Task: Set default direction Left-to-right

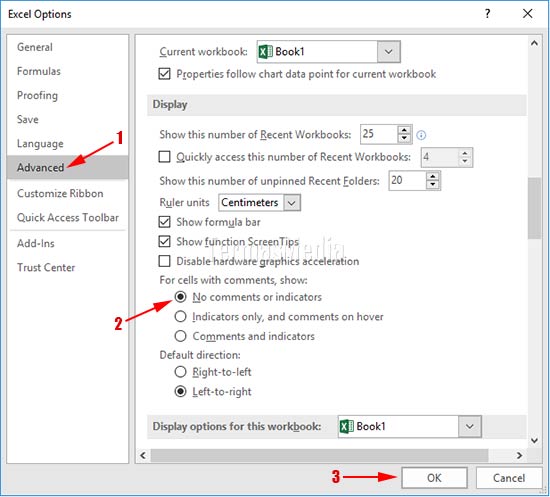Action: (x=180, y=391)
